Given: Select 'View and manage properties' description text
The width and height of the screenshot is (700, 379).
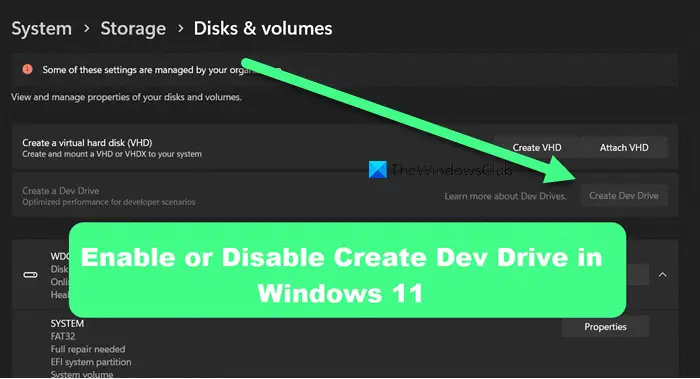Looking at the screenshot, I should 126,97.
